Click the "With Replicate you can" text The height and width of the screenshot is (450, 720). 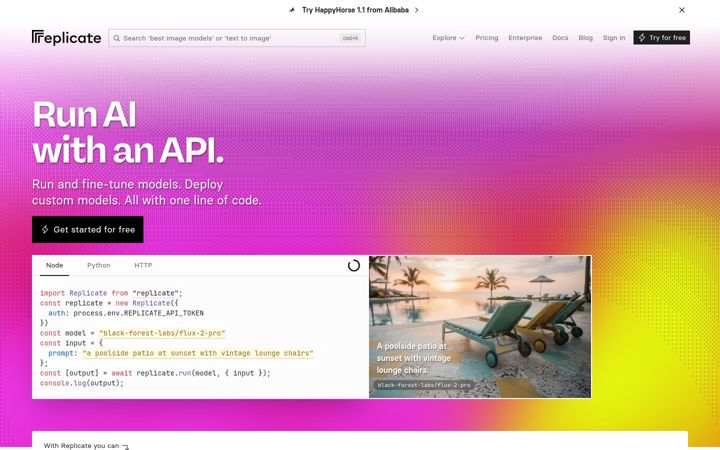[x=82, y=446]
